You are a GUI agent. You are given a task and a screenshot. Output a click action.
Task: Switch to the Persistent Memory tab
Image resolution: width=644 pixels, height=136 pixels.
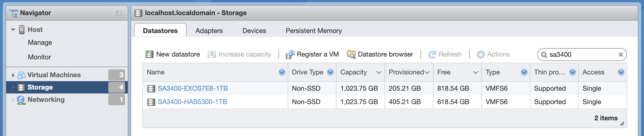click(x=314, y=31)
